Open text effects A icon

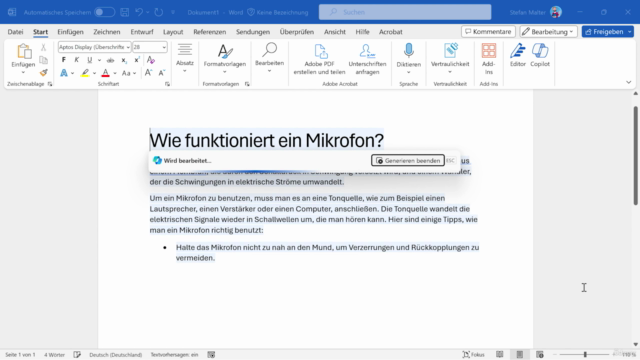(64, 73)
